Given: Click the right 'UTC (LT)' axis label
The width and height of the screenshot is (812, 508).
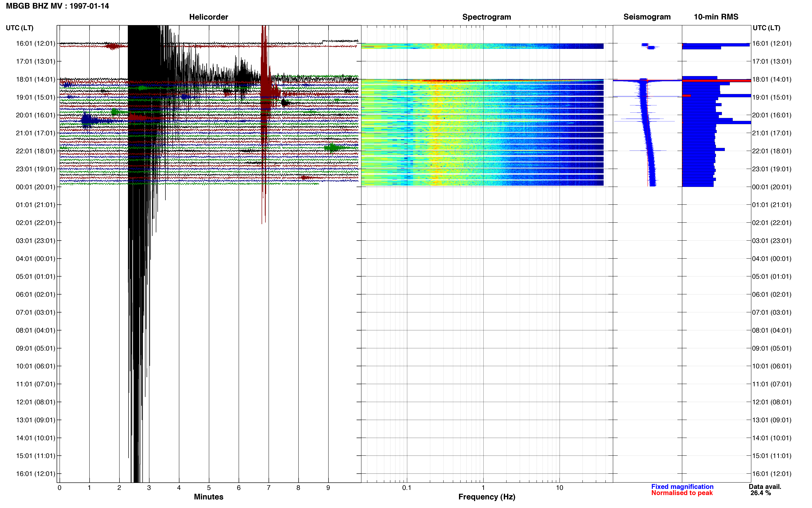Looking at the screenshot, I should coord(766,28).
